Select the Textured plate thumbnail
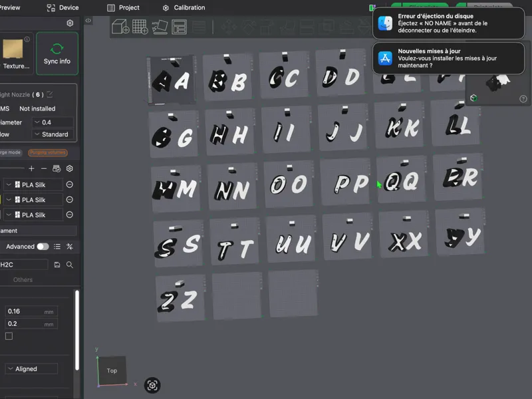This screenshot has width=532, height=399. 13,49
